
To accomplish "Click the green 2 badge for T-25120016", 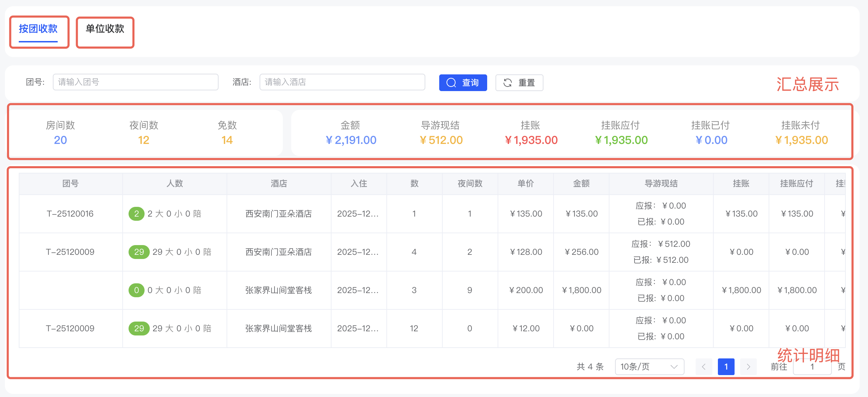I will pos(137,214).
